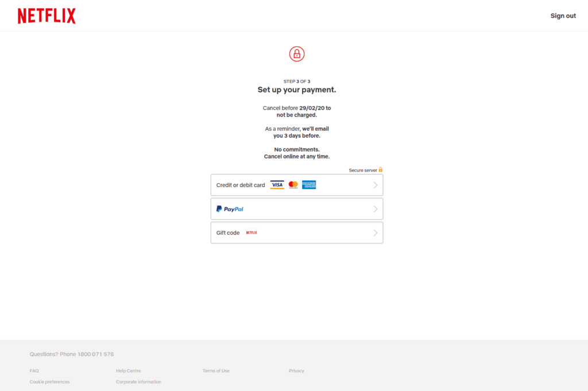Click the Secure server lock icon
This screenshot has width=588, height=391.
[380, 170]
